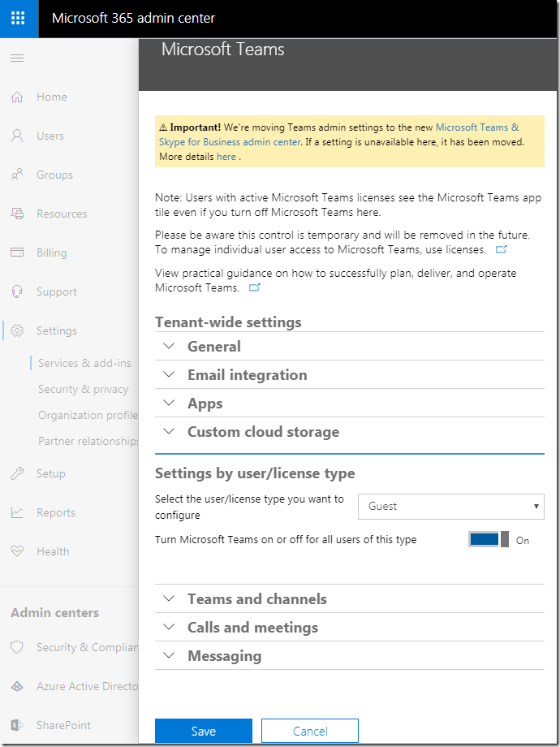This screenshot has height=747, width=560.
Task: Click the Users person icon
Action: click(x=17, y=136)
